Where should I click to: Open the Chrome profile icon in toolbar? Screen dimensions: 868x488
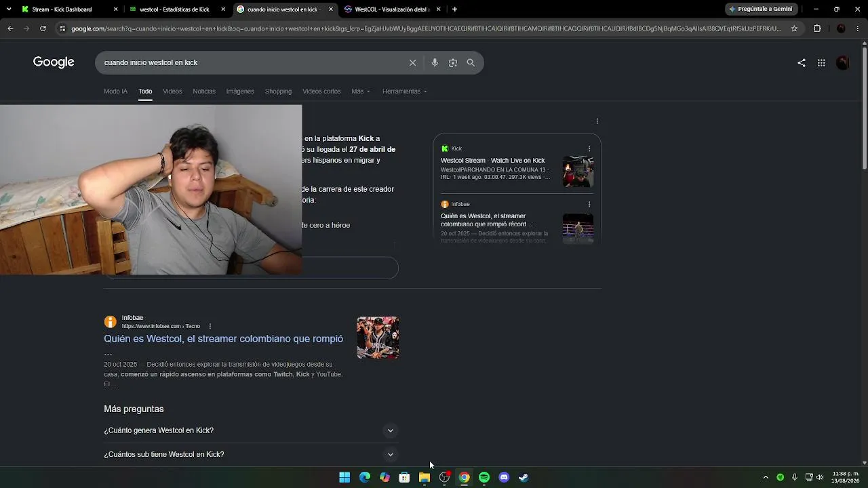[841, 28]
